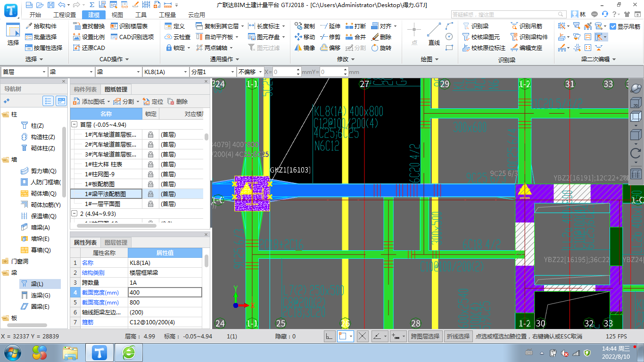This screenshot has height=362, width=644.
Task: Click the search box 答疑解惑
Action: pos(509,15)
